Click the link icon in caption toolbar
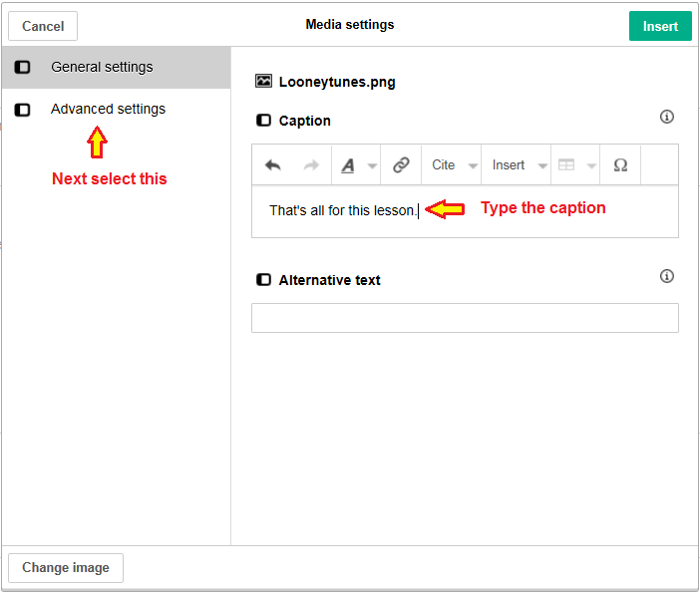700x595 pixels. (401, 165)
